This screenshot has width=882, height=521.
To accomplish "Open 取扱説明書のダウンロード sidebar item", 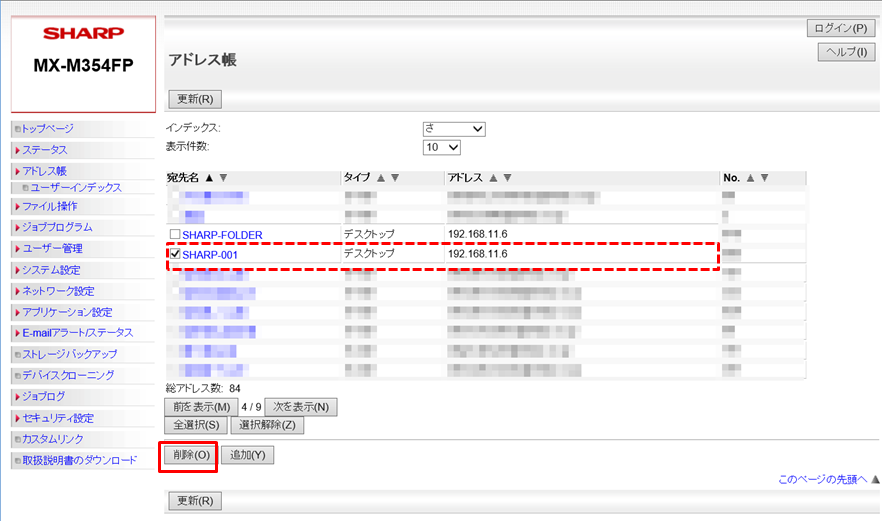I will [x=79, y=460].
